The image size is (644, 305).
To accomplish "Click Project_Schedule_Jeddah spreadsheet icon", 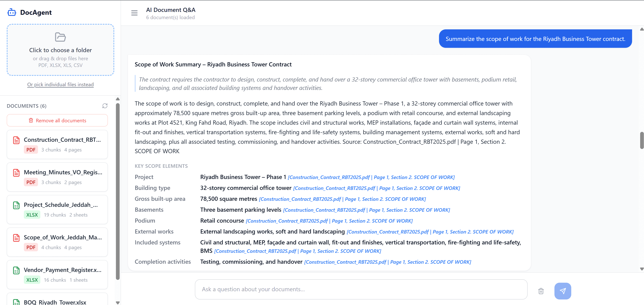I will (x=16, y=205).
